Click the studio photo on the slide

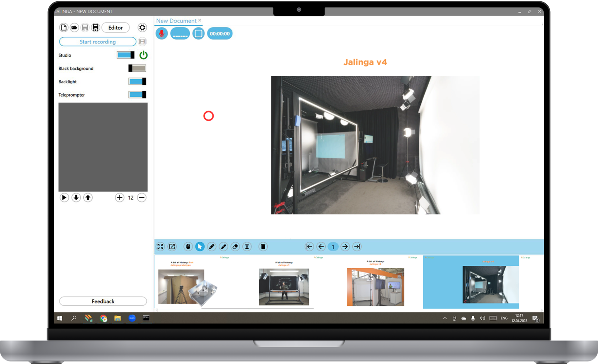(375, 145)
